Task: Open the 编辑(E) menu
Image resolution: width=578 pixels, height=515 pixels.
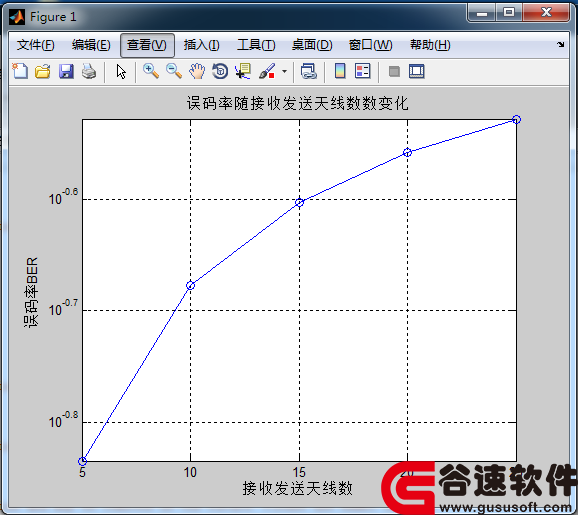Action: [91, 45]
